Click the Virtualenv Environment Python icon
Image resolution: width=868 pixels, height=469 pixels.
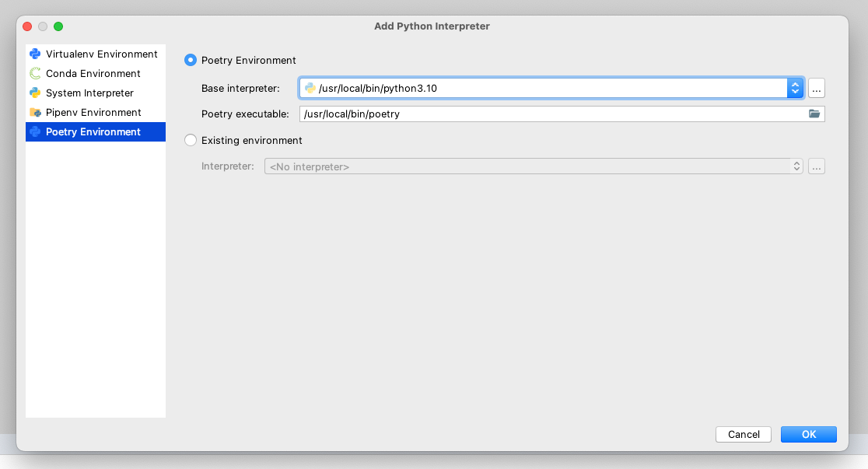pyautogui.click(x=35, y=54)
